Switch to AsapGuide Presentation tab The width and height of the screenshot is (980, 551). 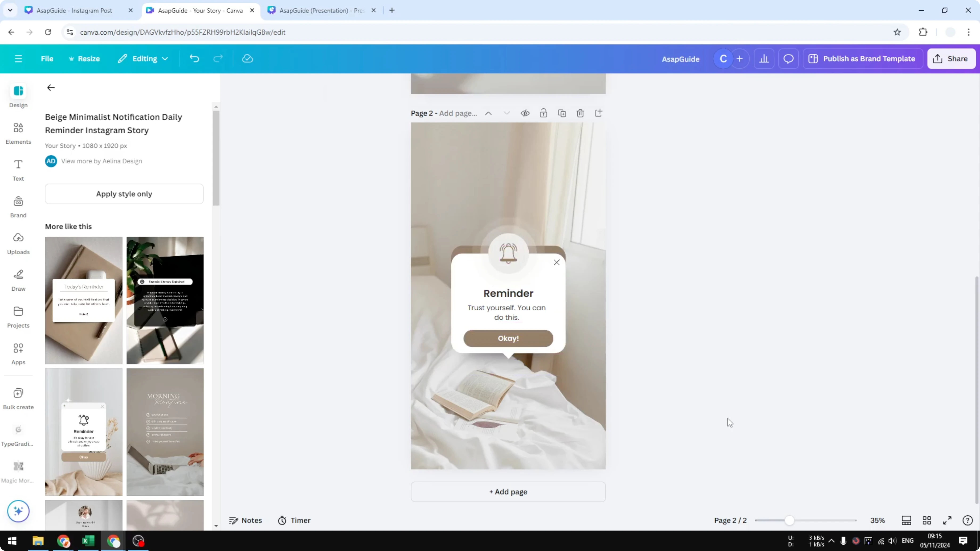pos(322,11)
